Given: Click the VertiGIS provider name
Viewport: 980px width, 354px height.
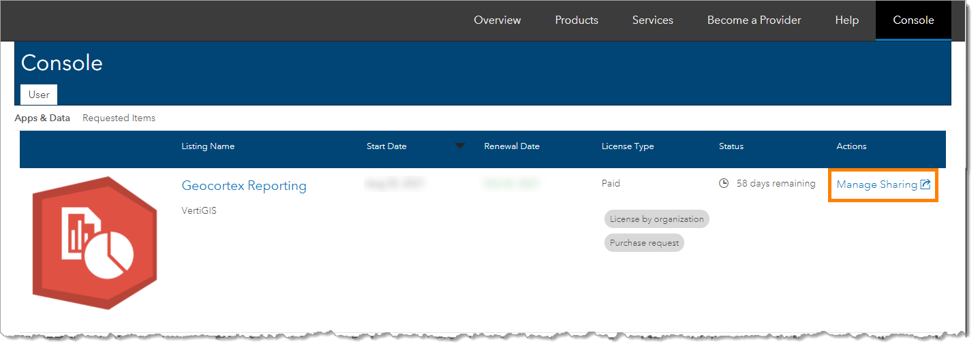Looking at the screenshot, I should coord(199,211).
